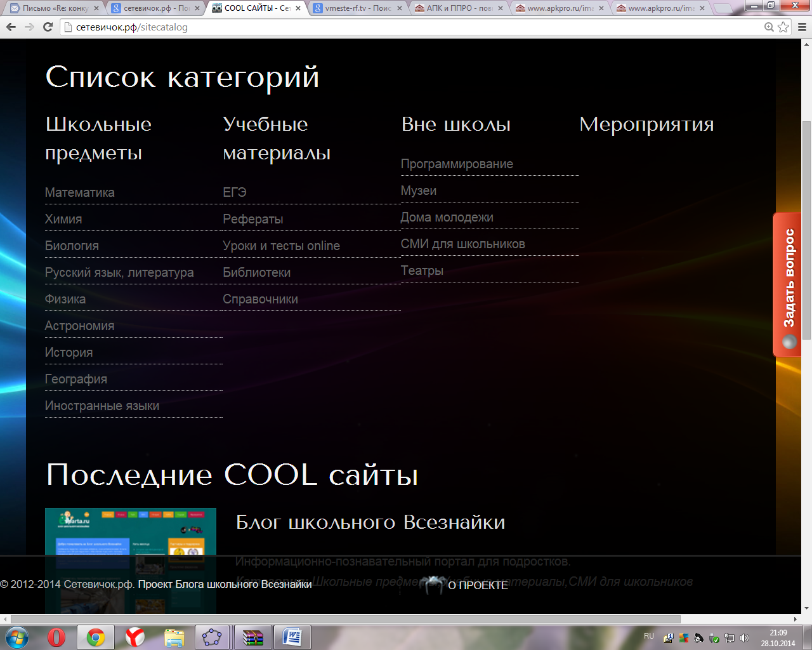Viewport: 812px width, 650px height.
Task: Open Русский язык, литература category
Action: (x=119, y=272)
